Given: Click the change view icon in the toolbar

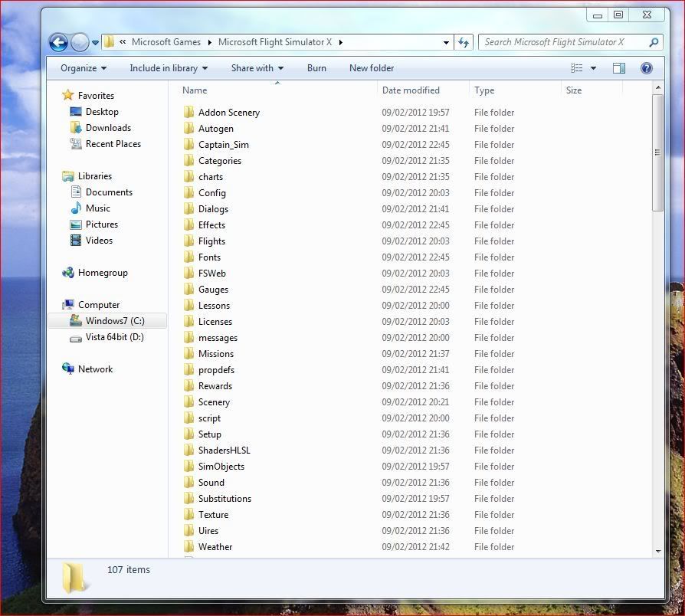Looking at the screenshot, I should 577,67.
